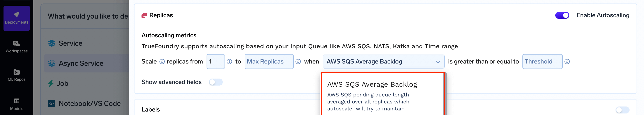Click the info icon after Max Replicas field
The width and height of the screenshot is (644, 115).
(x=298, y=62)
